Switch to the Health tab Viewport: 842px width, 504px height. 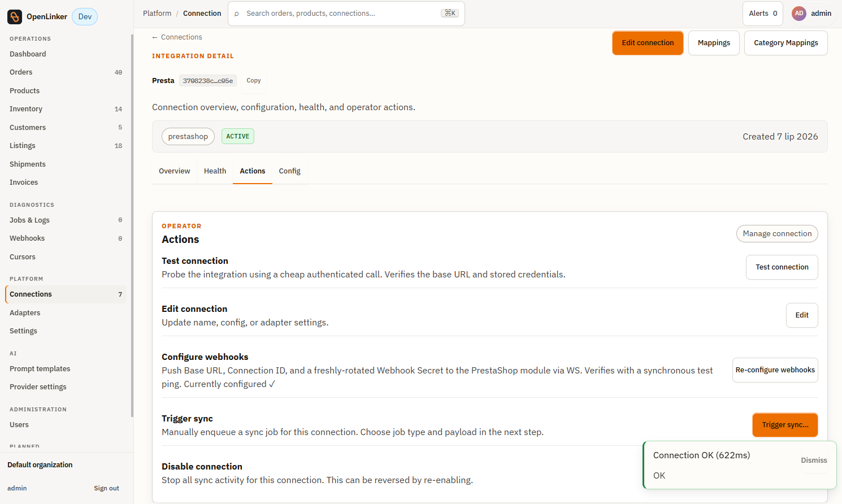[215, 171]
